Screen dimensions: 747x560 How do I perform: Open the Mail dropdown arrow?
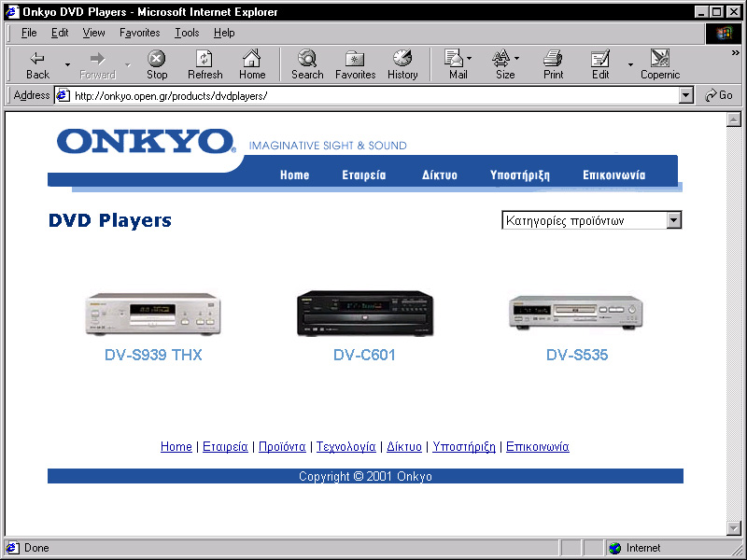pyautogui.click(x=470, y=58)
